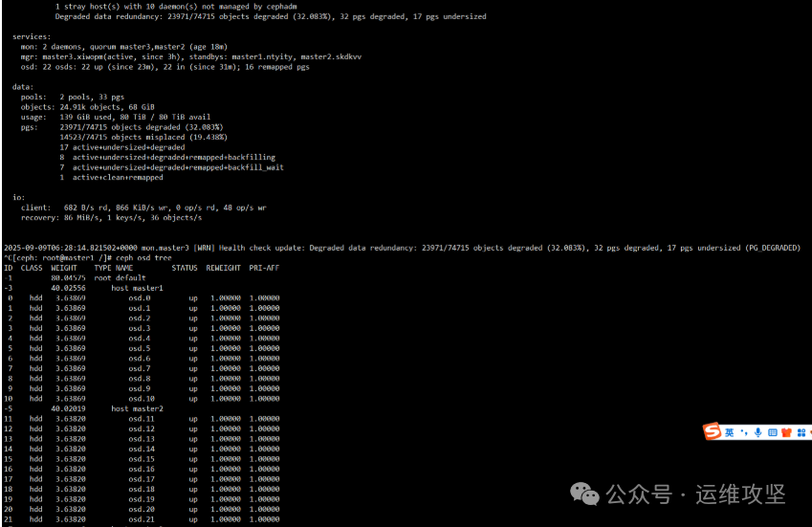Click the PRI-AFF column header
Screen dimensions: 812x527
point(265,268)
